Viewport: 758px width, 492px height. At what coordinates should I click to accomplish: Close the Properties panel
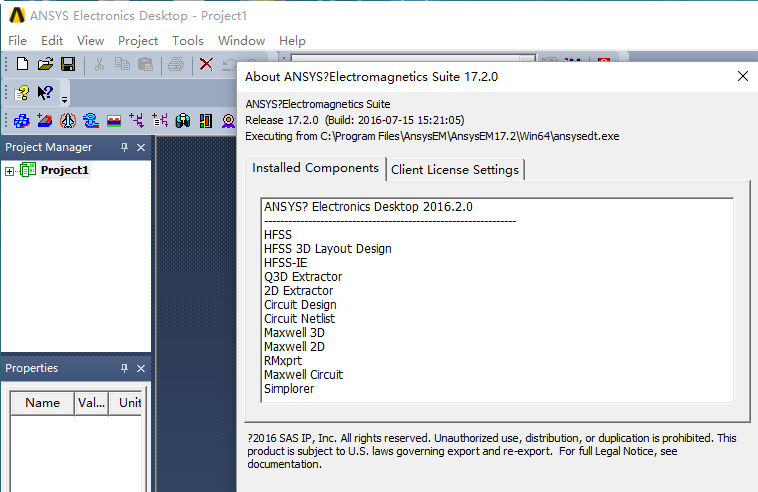[141, 369]
